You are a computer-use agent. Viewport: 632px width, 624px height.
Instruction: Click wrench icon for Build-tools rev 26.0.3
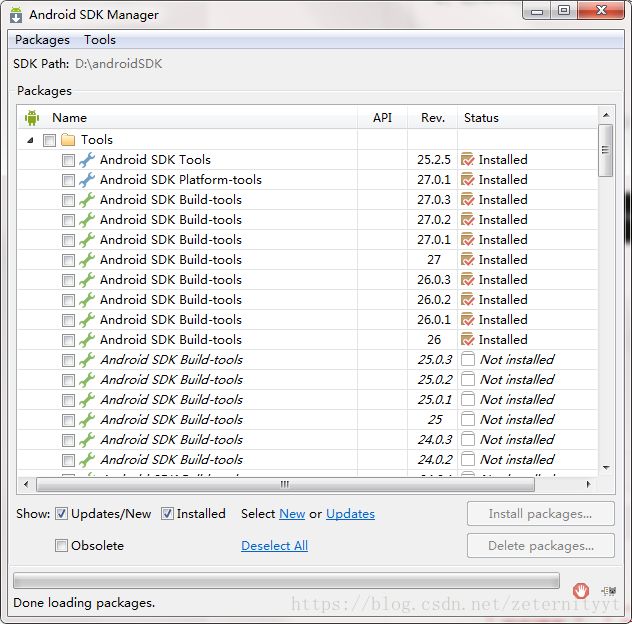click(x=87, y=280)
